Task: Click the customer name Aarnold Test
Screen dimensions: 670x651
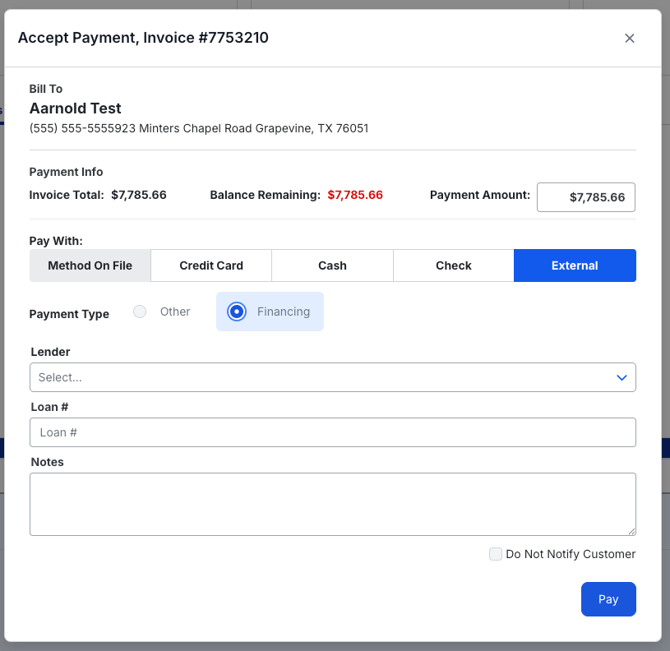Action: pos(75,108)
